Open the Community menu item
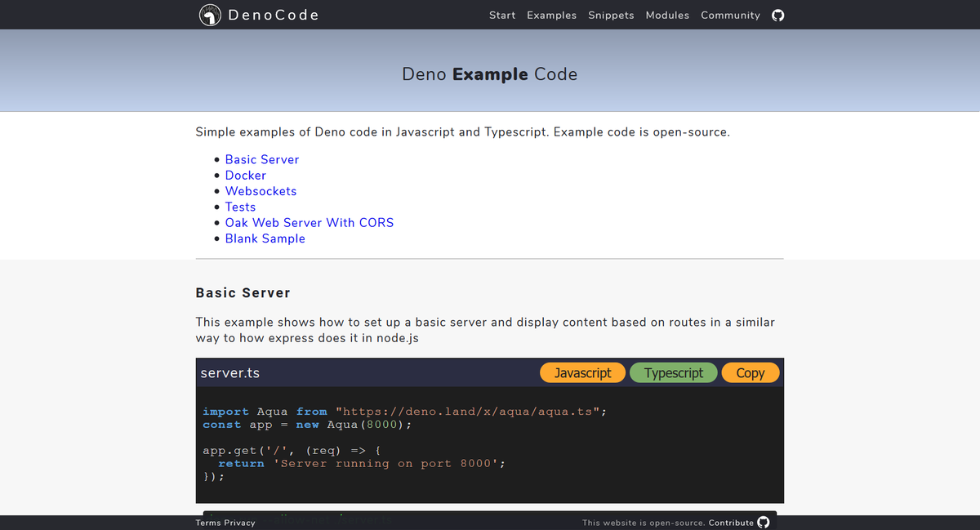This screenshot has height=530, width=980. [x=729, y=15]
